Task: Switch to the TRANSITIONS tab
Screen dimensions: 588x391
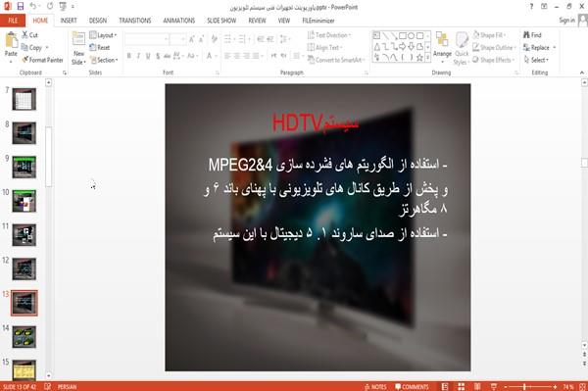Action: [x=135, y=21]
